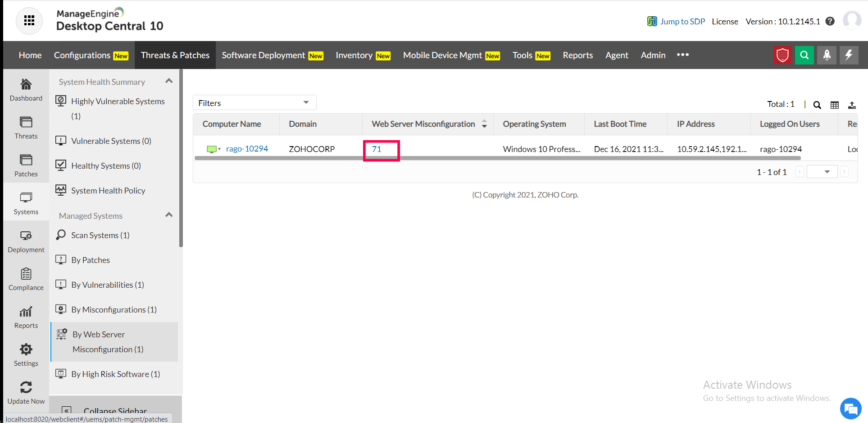The height and width of the screenshot is (423, 868).
Task: Open the page size dropdown in pagination
Action: pos(822,172)
